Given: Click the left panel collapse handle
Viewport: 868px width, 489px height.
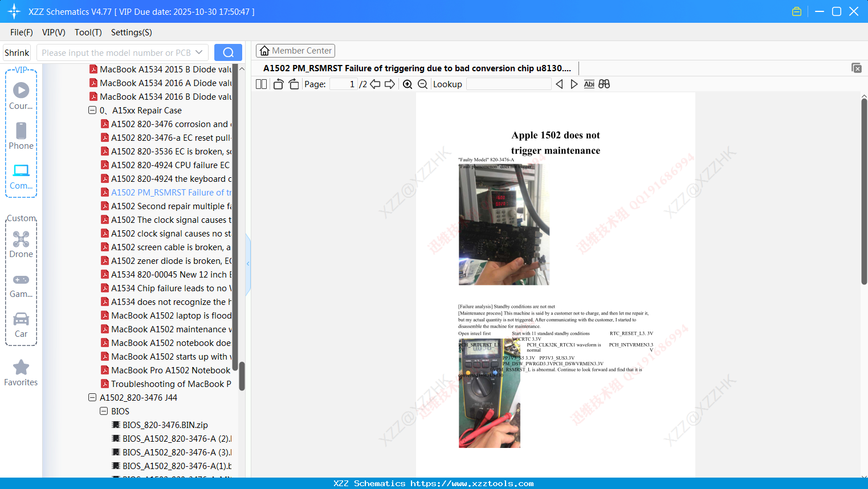Looking at the screenshot, I should (248, 264).
